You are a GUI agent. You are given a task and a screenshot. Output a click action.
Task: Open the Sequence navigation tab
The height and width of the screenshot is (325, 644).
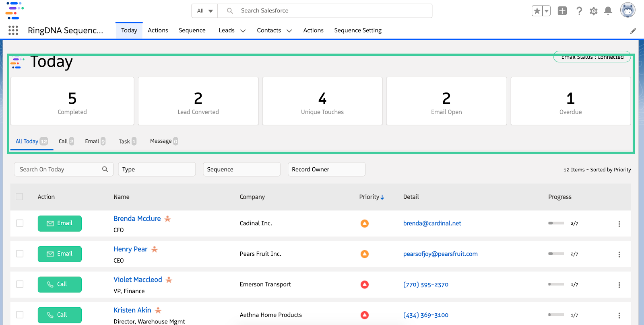pos(192,31)
